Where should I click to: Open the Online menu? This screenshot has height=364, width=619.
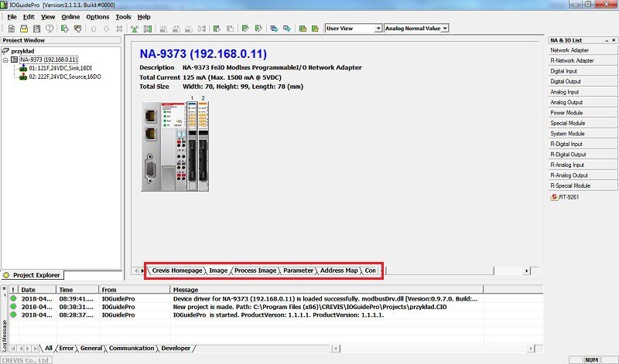pos(70,17)
